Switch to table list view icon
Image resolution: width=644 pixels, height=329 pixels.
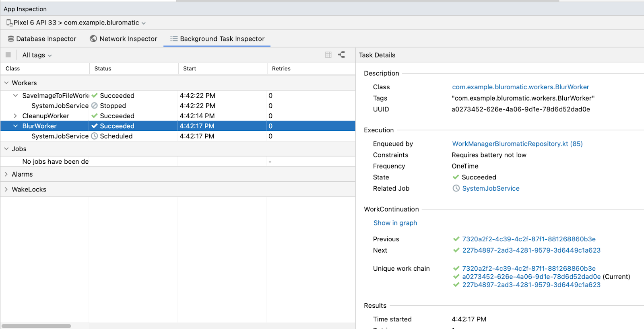pos(328,55)
